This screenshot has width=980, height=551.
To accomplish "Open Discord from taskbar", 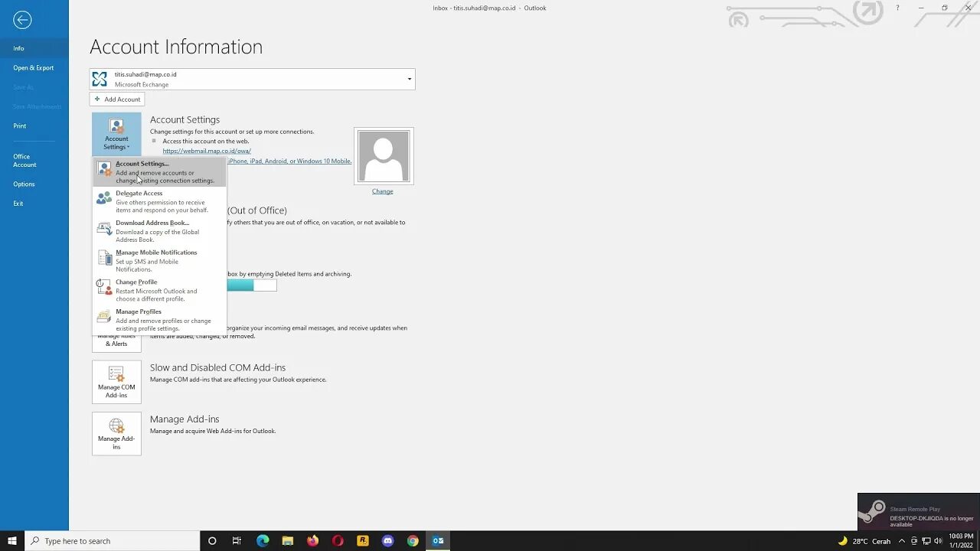I will coord(387,541).
